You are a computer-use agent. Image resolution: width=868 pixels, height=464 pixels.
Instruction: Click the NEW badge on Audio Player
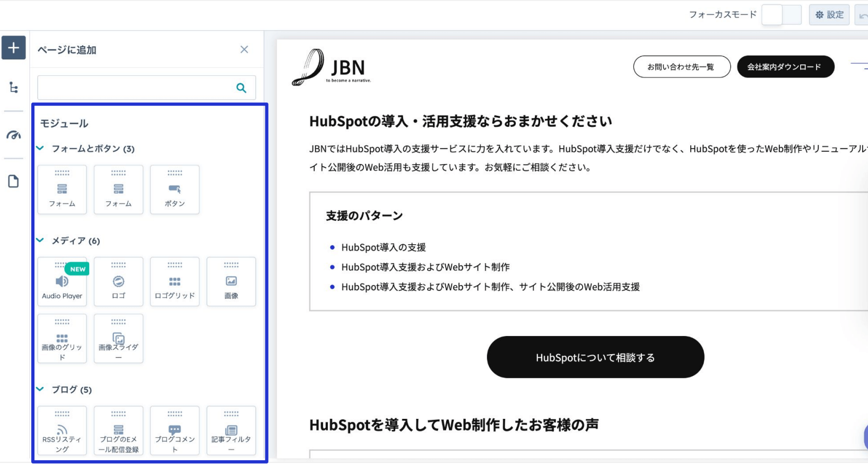coord(78,269)
